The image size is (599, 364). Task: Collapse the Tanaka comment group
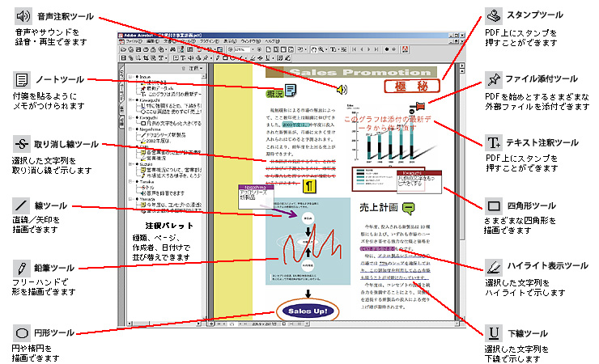point(130,182)
